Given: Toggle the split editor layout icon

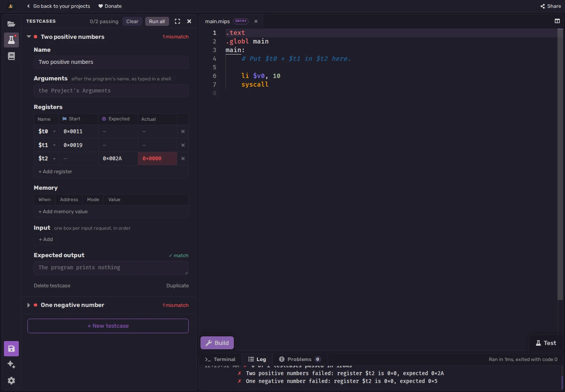Looking at the screenshot, I should (x=557, y=21).
